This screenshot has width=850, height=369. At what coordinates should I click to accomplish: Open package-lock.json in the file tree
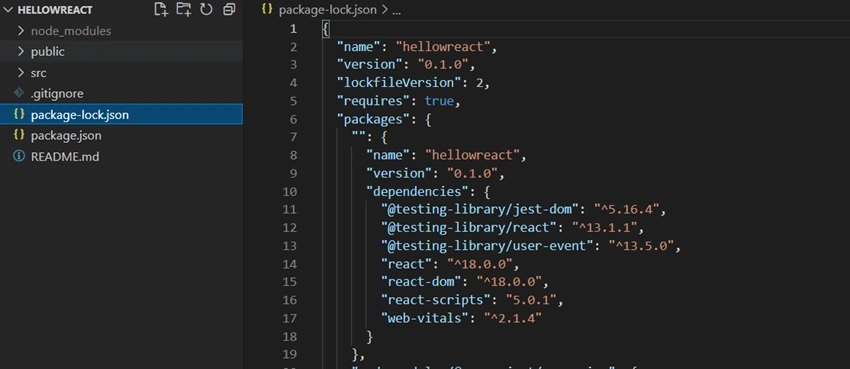click(121, 114)
